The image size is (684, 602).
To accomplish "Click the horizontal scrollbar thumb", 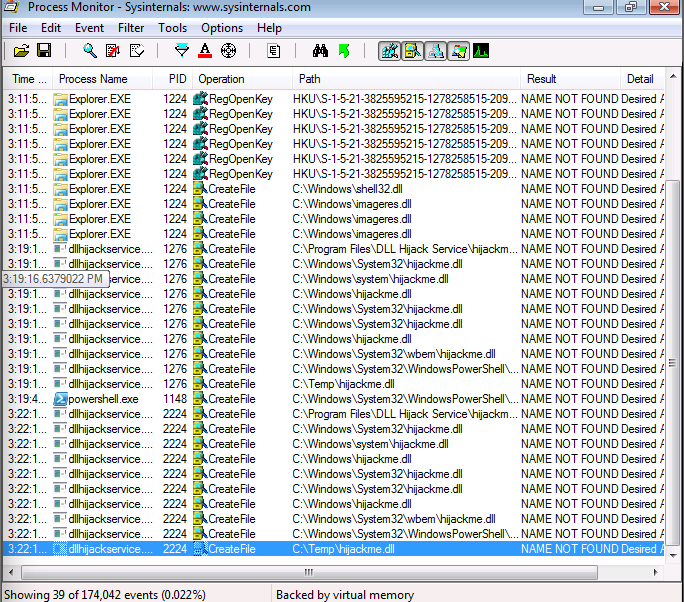I will (309, 572).
